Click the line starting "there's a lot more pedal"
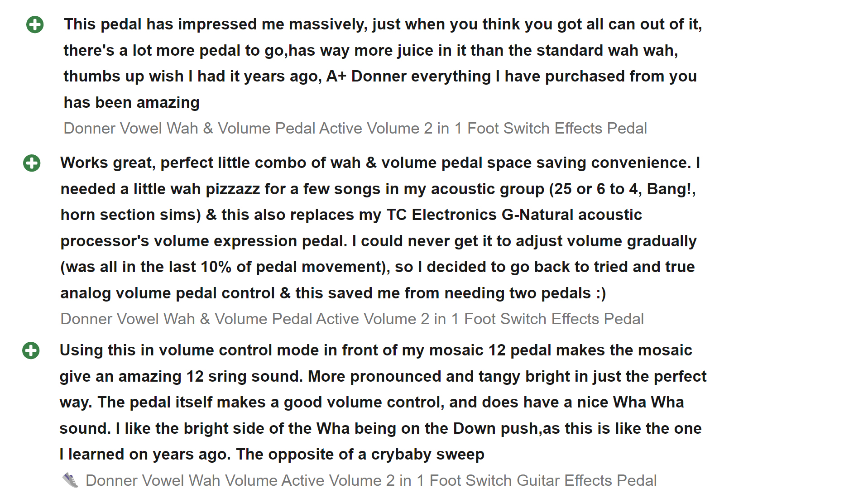This screenshot has height=503, width=868. coord(370,51)
